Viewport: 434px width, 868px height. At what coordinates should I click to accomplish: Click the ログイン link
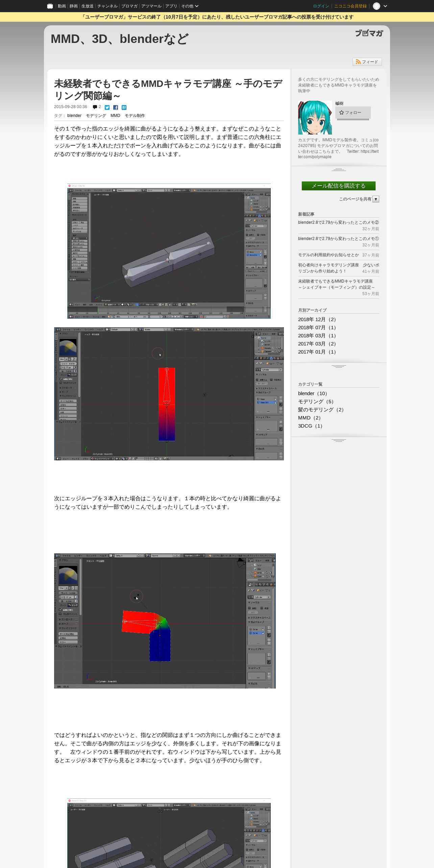[x=321, y=6]
